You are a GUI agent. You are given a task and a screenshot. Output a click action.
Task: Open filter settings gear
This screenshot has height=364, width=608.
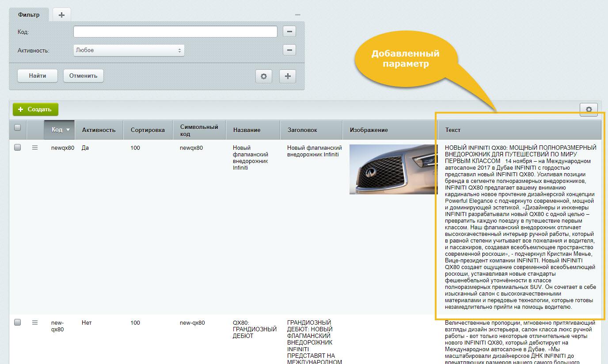coord(264,76)
